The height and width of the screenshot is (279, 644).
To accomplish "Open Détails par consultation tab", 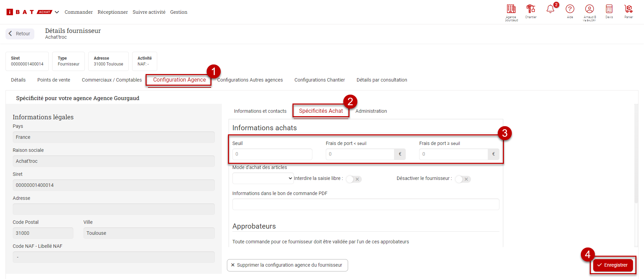I will [x=382, y=80].
